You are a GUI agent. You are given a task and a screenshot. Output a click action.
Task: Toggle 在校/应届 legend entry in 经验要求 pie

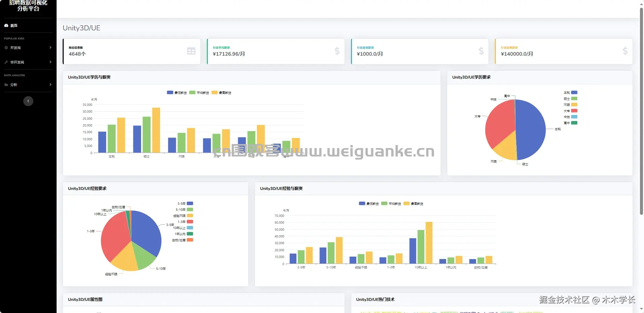182,240
